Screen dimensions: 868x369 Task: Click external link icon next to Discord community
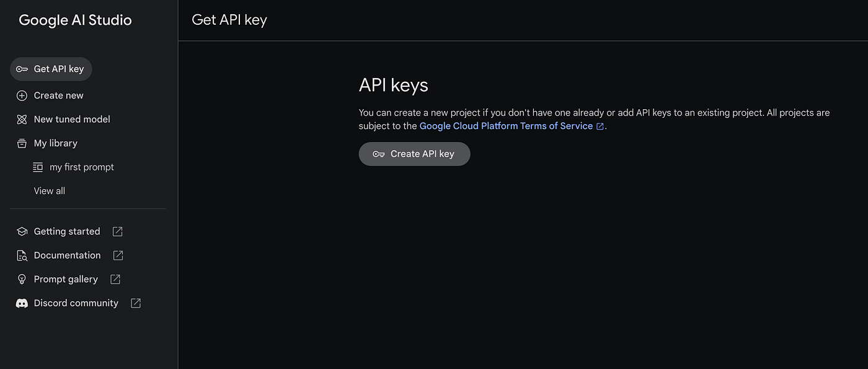[x=136, y=303]
